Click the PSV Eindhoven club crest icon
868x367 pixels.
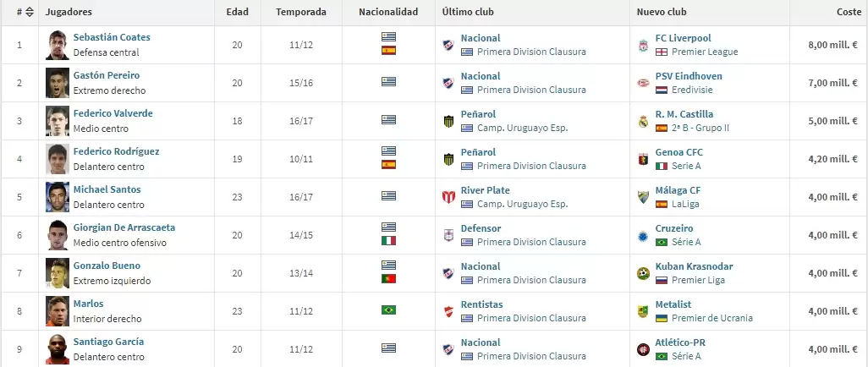point(644,83)
